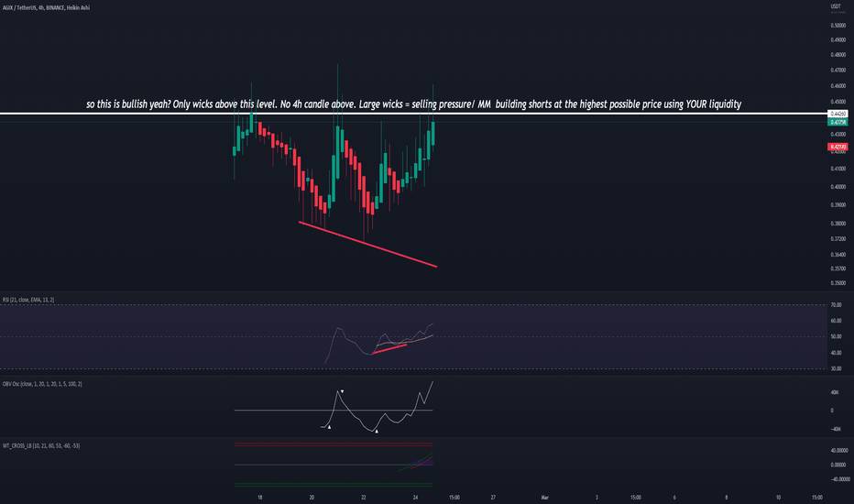Click date 20 on the time axis
The height and width of the screenshot is (504, 854).
(312, 497)
